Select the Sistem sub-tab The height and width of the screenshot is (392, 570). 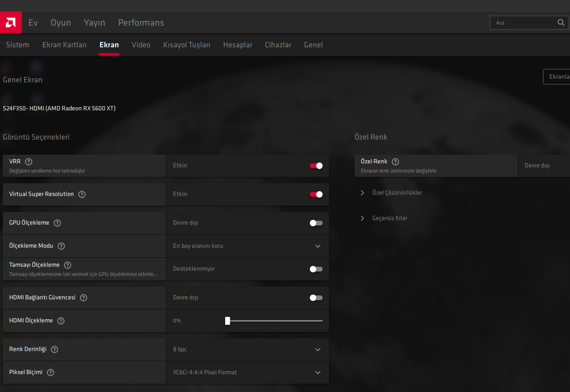coord(18,45)
